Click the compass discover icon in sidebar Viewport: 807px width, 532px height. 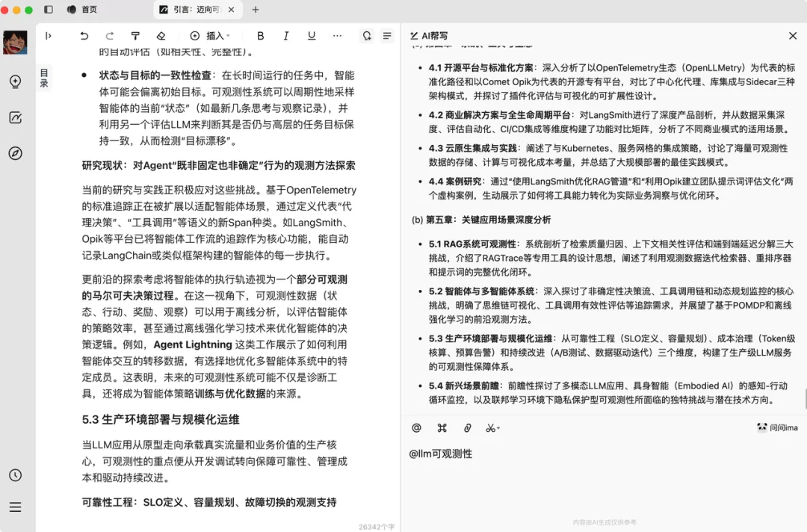tap(15, 153)
